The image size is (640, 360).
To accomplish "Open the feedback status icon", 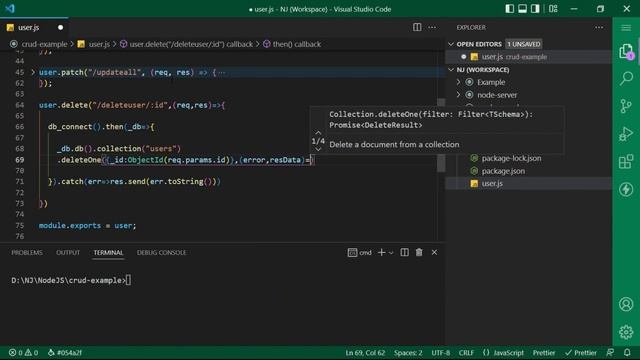I will pos(610,352).
